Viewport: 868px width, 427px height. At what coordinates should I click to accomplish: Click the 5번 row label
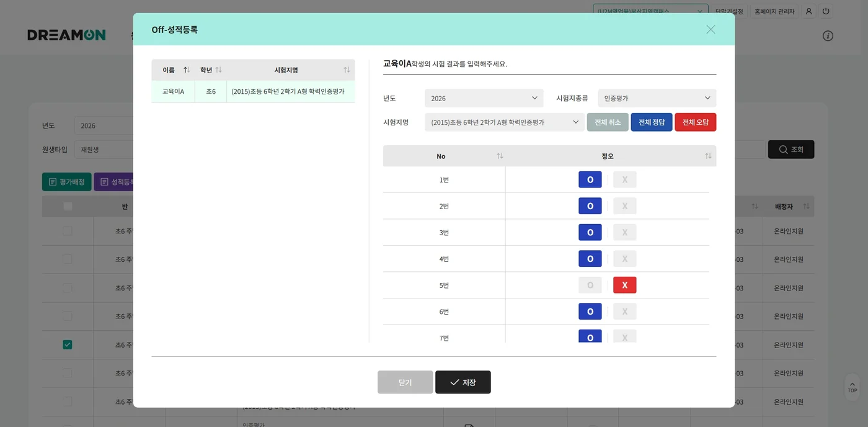pyautogui.click(x=444, y=285)
